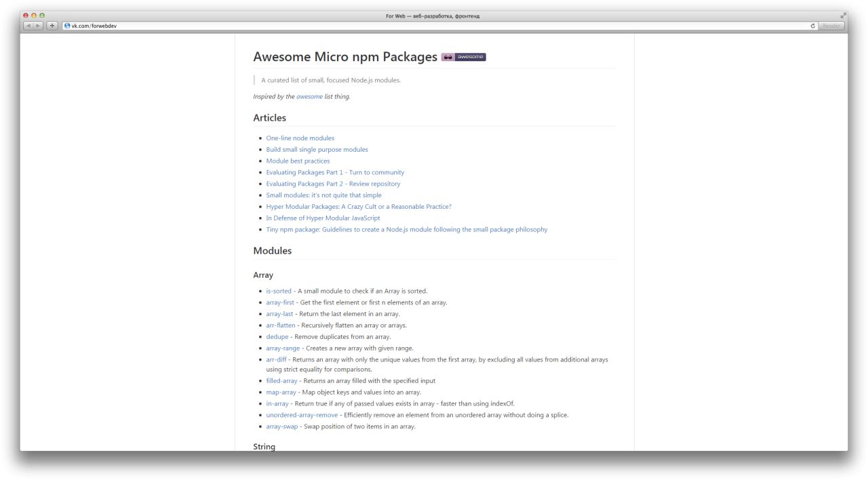Click the window title 'For Web — веб-разработка, фронтенд'

pyautogui.click(x=433, y=16)
